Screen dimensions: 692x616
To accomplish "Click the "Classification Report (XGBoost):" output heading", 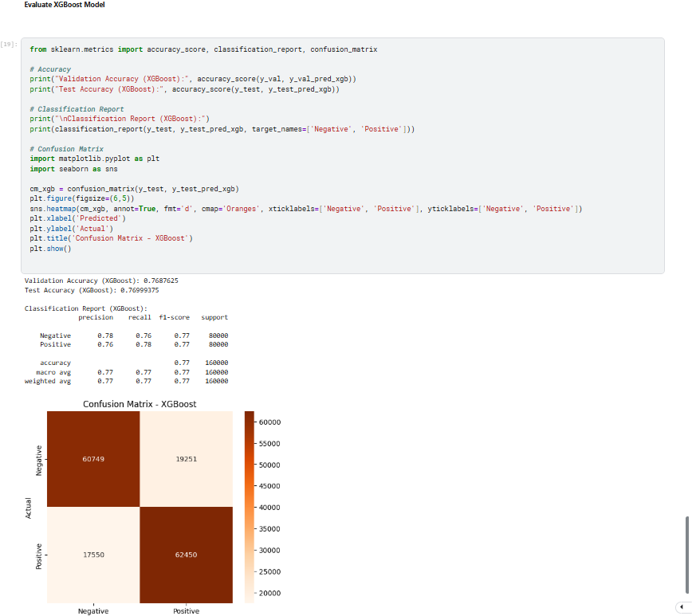I will click(86, 308).
